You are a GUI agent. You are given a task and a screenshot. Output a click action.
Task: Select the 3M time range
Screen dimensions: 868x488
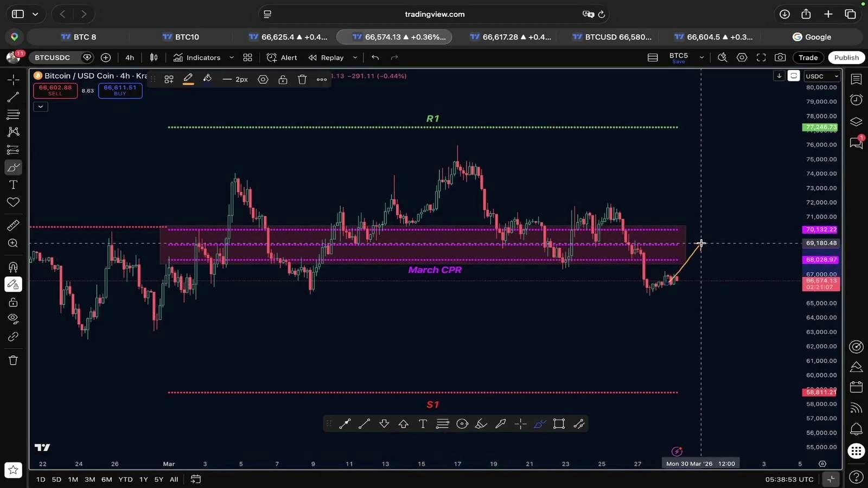(x=90, y=479)
